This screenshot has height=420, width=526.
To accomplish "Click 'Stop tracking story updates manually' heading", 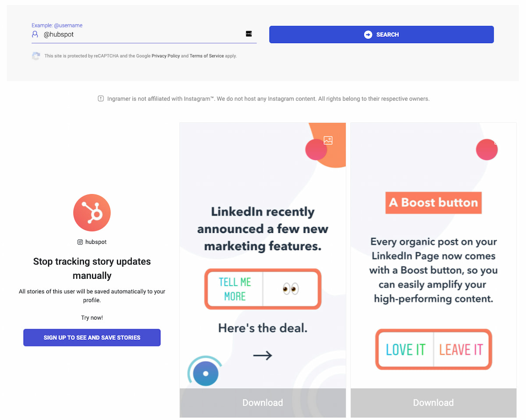I will (92, 268).
